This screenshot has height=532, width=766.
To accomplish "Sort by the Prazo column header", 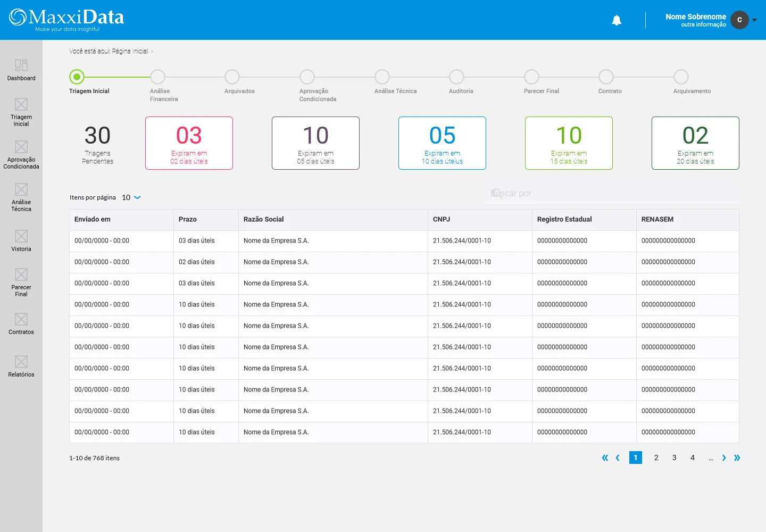I will click(x=188, y=219).
